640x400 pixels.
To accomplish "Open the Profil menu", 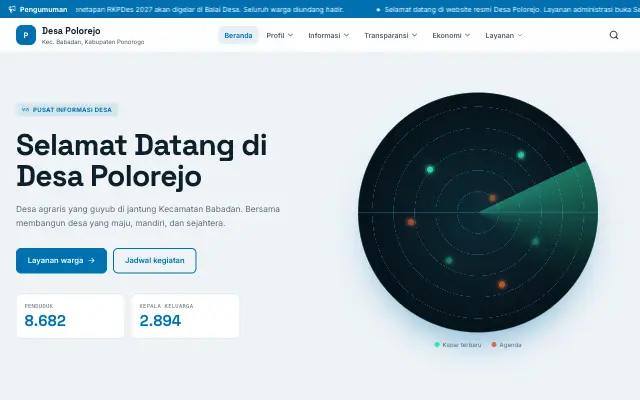I will click(280, 35).
